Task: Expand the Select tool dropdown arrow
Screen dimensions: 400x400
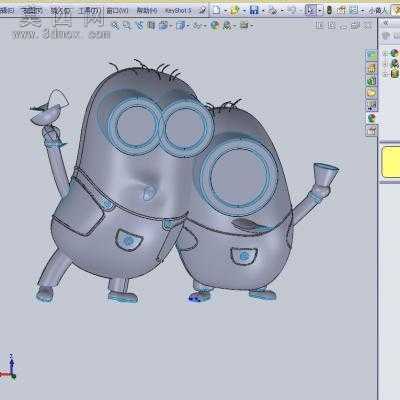Action: (320, 11)
